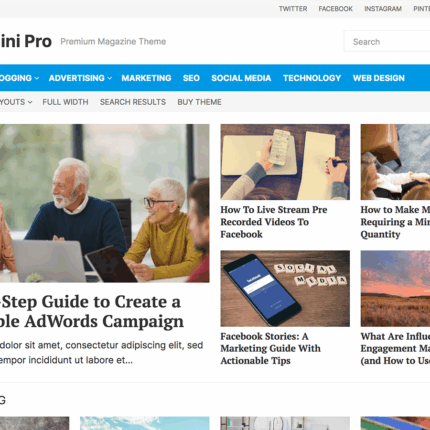Open the Facebook Stories Marketing Guide headline
The height and width of the screenshot is (430, 430).
[x=270, y=348]
